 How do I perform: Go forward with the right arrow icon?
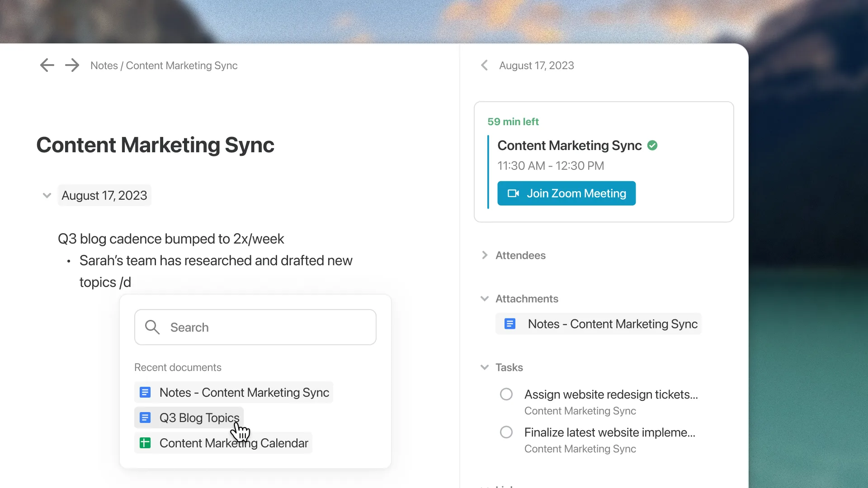click(x=72, y=65)
